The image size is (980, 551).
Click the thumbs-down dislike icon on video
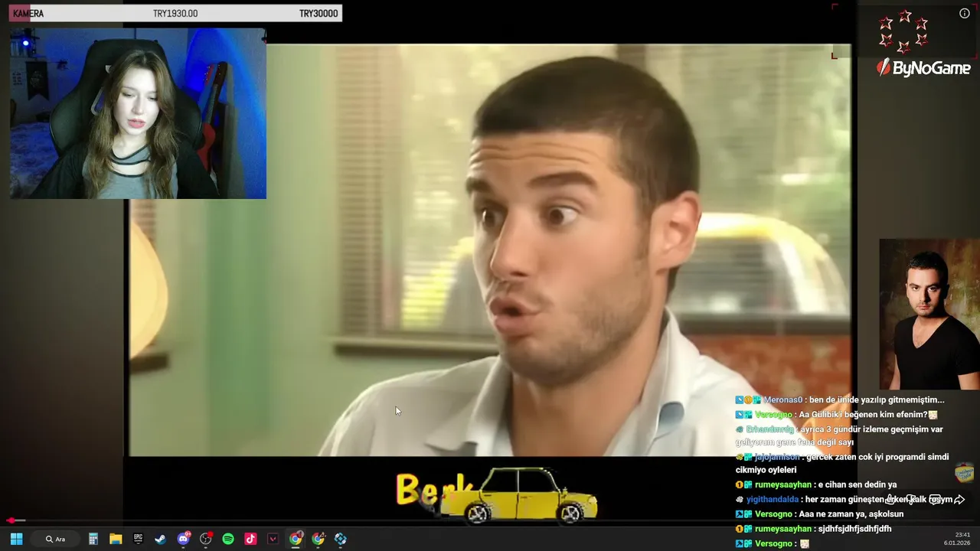click(x=912, y=500)
